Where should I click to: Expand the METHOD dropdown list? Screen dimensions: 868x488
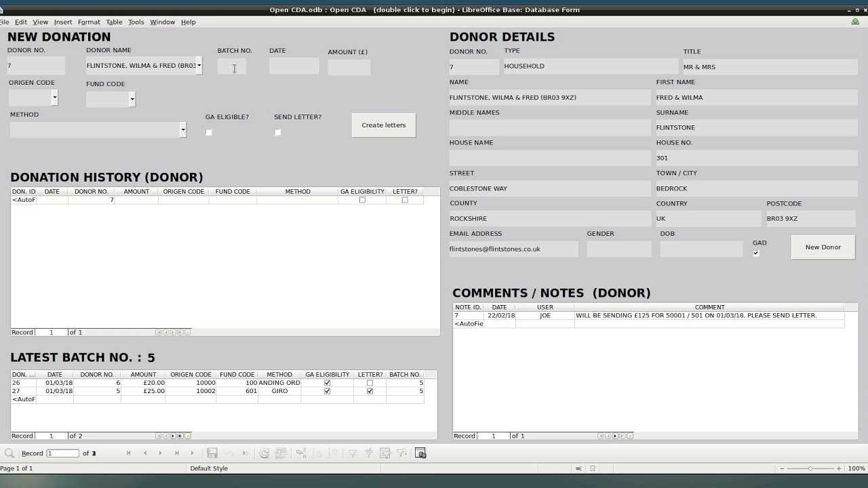(182, 129)
